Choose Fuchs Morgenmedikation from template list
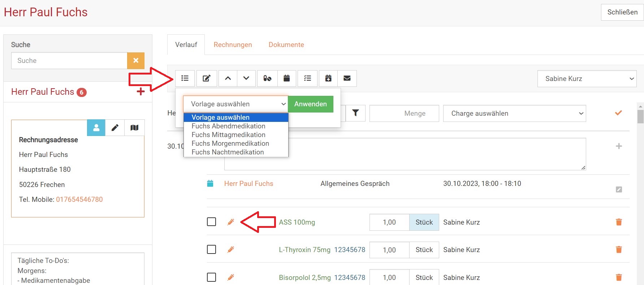Viewport: 644px width, 285px height. pos(230,144)
